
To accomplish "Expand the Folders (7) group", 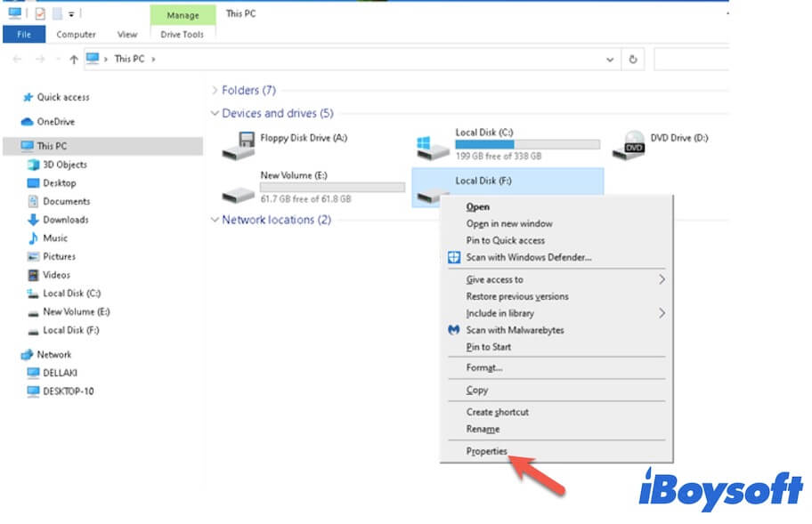I will tap(215, 91).
